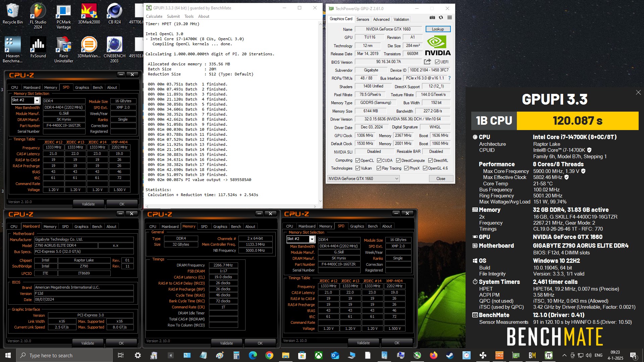Click OK in the CPU-Z Memory window
Viewport: 644px width, 362px height.
pos(260,343)
